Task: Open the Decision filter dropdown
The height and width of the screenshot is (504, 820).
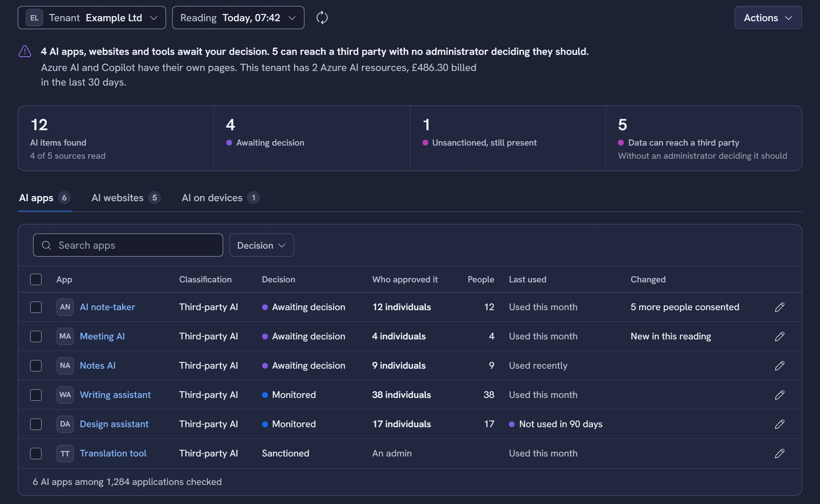Action: click(261, 245)
